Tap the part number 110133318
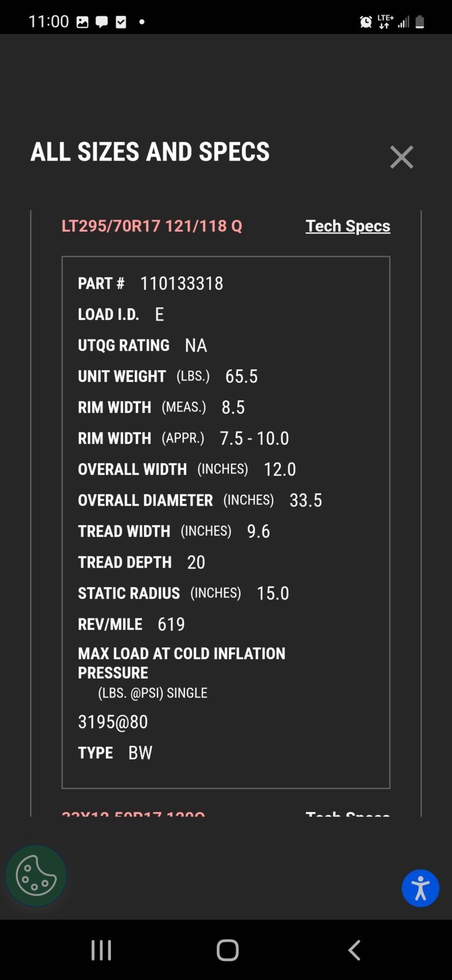Image resolution: width=452 pixels, height=980 pixels. coord(181,283)
